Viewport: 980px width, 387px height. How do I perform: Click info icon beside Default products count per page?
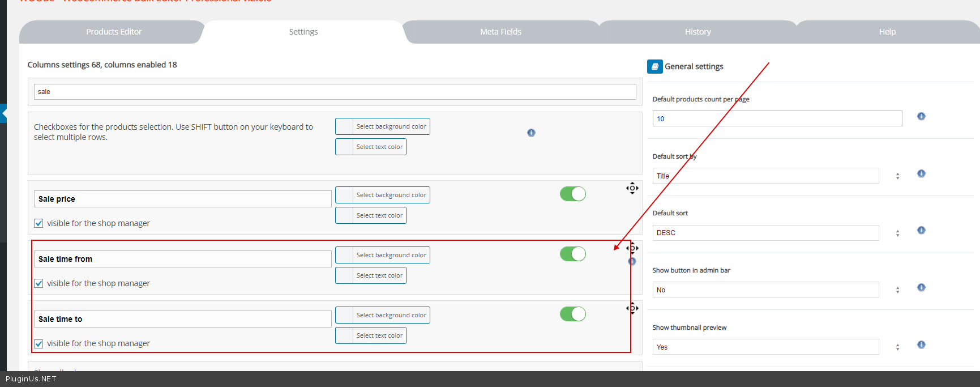921,117
